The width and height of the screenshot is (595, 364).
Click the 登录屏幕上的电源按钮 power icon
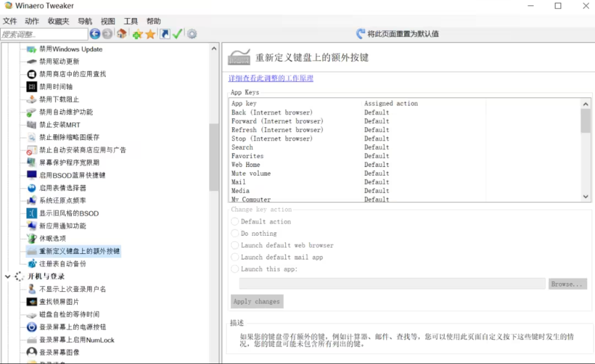(32, 327)
